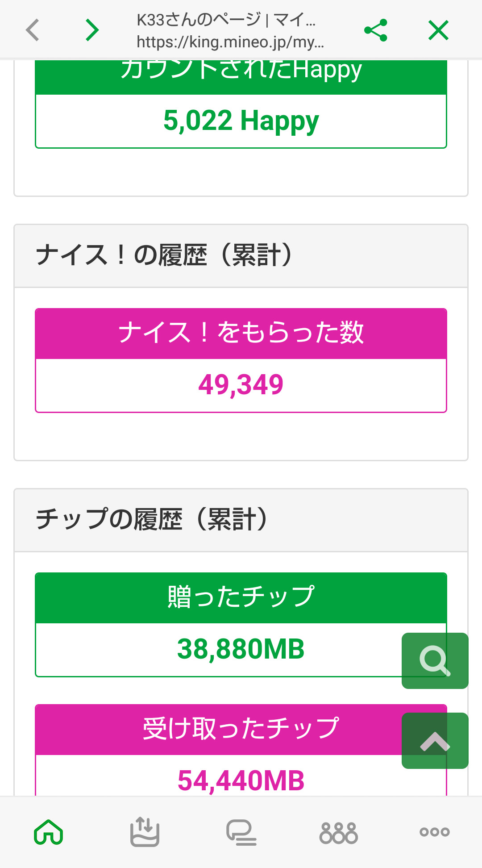Tap the 38,880MB sent chips value
This screenshot has width=482, height=868.
[x=241, y=649]
